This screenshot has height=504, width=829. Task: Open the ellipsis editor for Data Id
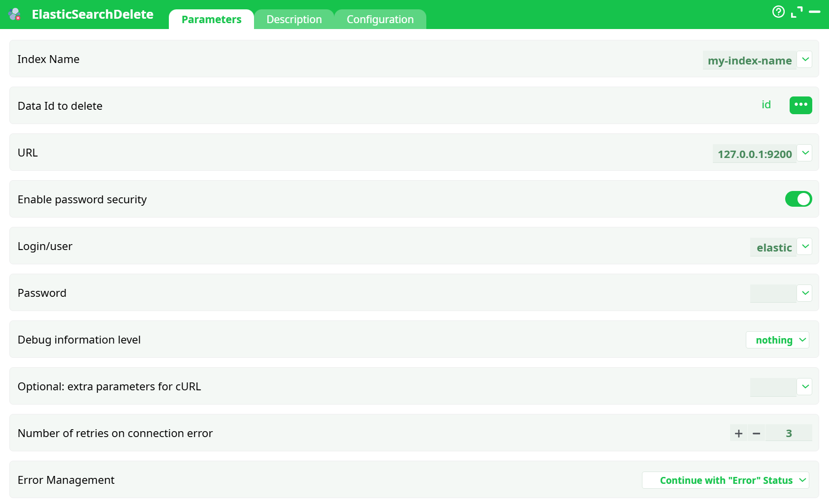tap(800, 105)
